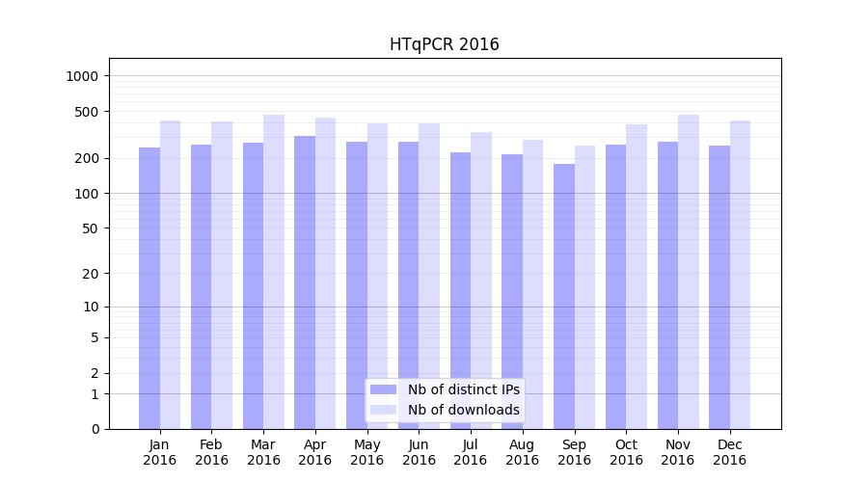The width and height of the screenshot is (868, 482).
Task: Click the Dec 2016 x-axis label
Action: [x=729, y=452]
